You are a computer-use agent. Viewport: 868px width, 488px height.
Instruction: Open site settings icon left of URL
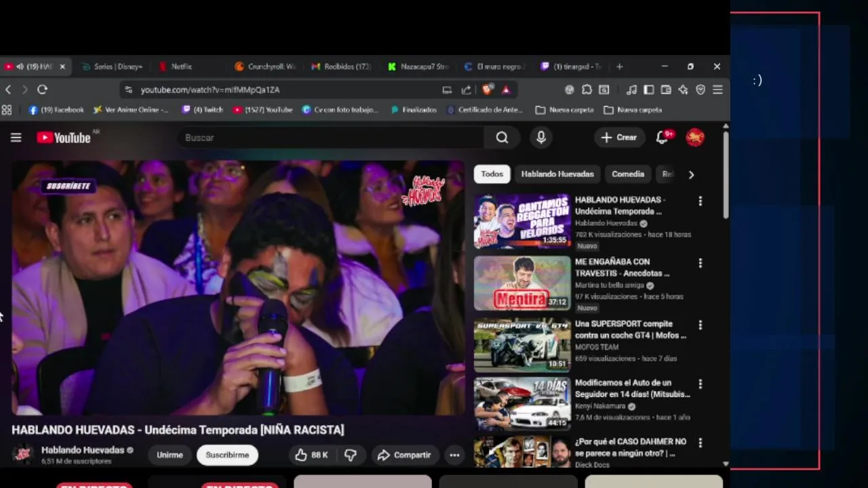point(129,89)
